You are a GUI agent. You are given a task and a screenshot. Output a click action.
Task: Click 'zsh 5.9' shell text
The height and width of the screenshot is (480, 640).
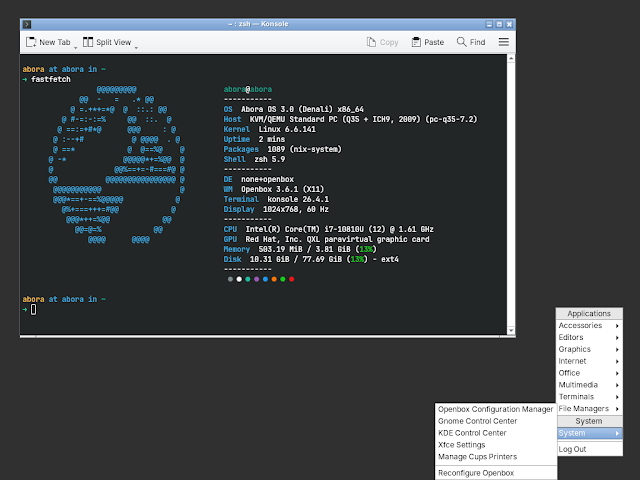click(270, 159)
